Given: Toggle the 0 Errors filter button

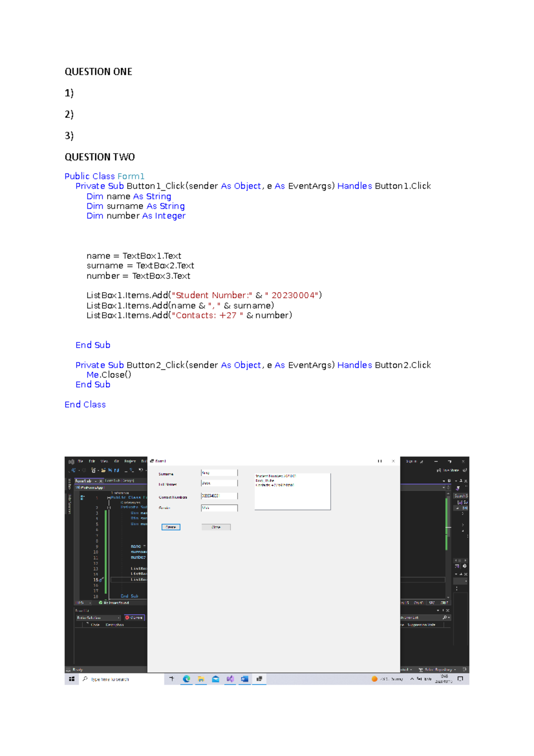Looking at the screenshot, I should click(134, 618).
